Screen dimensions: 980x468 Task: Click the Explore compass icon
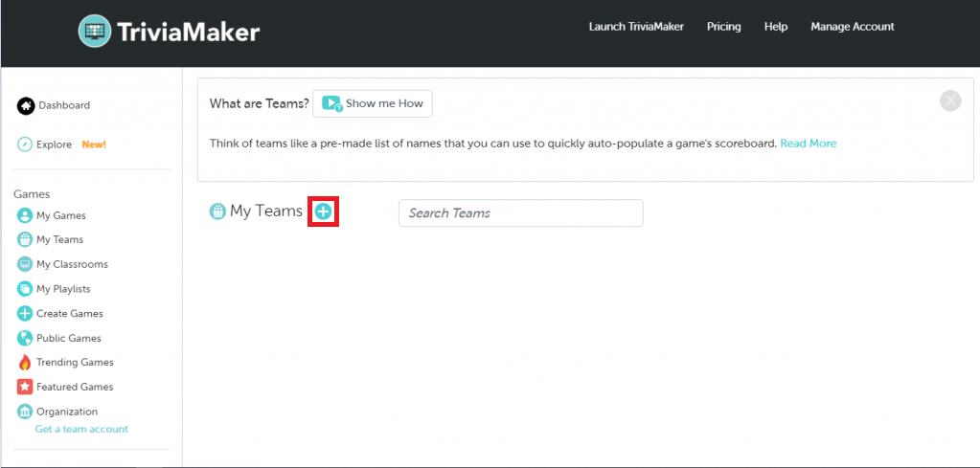[25, 145]
